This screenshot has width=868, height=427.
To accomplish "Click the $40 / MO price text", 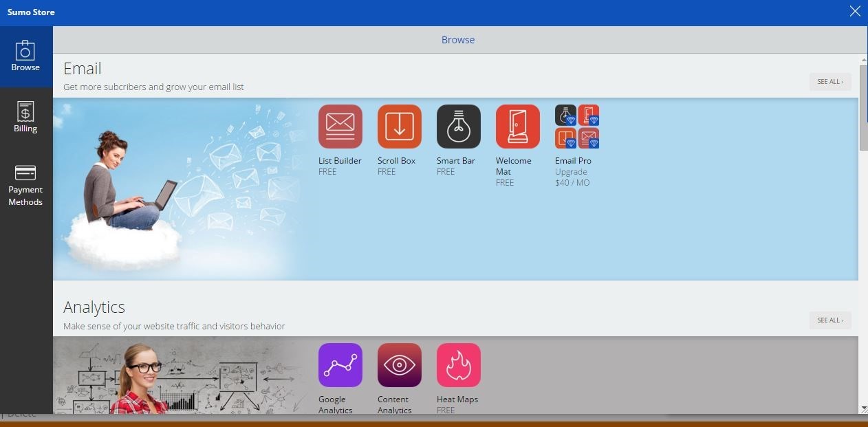I will pyautogui.click(x=572, y=183).
